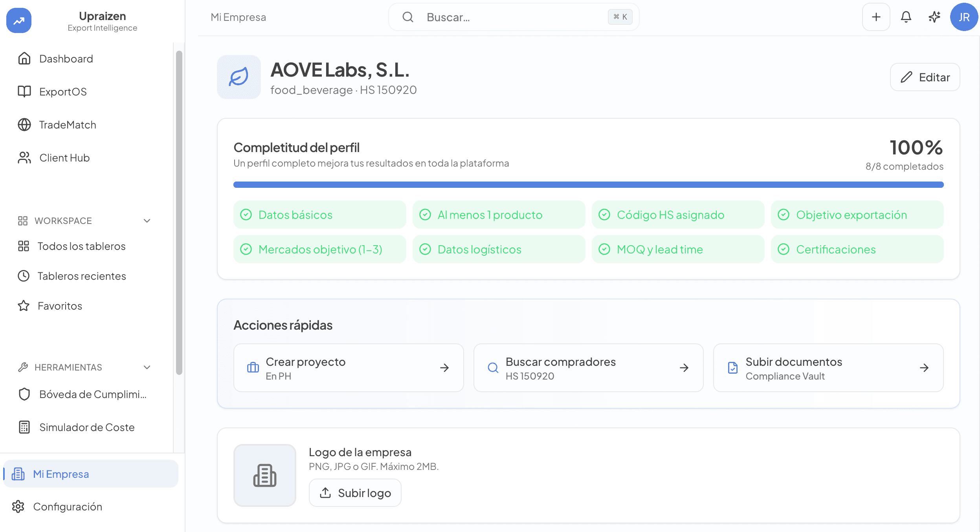Open the notifications bell
The height and width of the screenshot is (532, 980).
[x=906, y=17]
